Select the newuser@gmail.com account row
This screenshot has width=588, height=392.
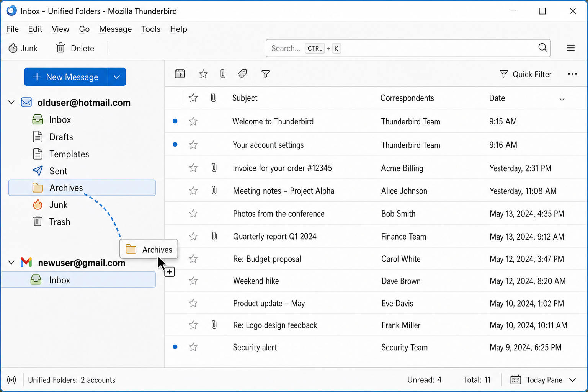click(82, 263)
